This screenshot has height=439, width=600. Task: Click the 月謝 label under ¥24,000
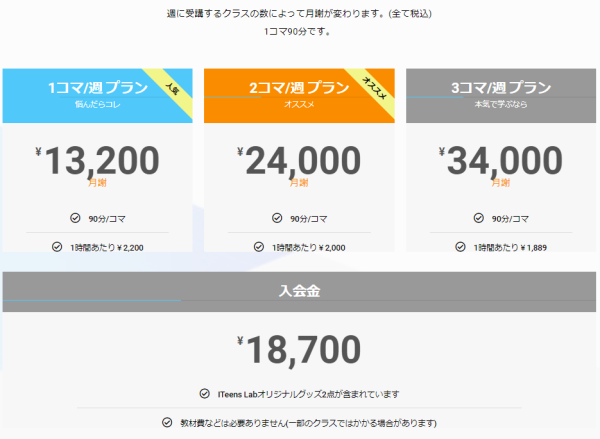[299, 183]
